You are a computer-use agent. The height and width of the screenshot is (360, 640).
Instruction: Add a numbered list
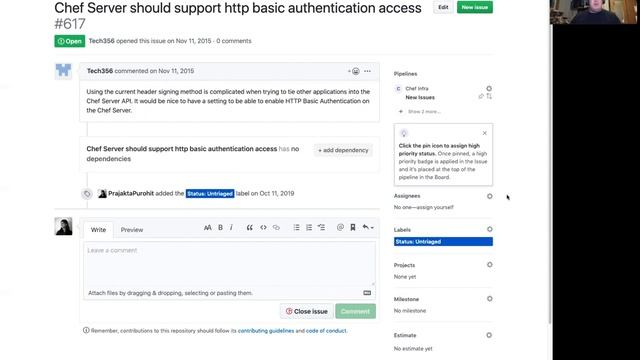coord(309,228)
